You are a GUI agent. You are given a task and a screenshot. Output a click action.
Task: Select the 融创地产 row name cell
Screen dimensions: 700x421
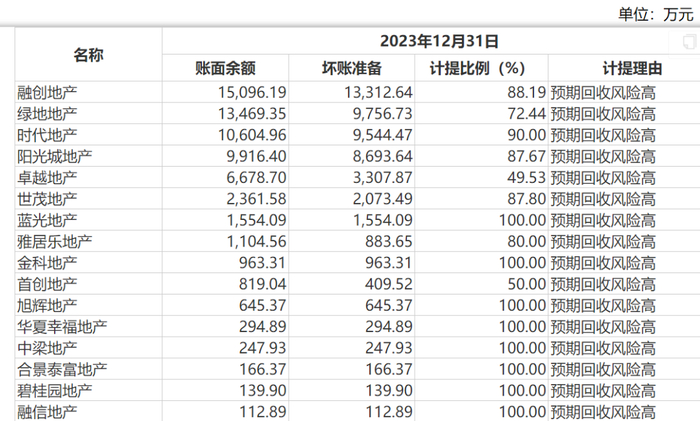48,92
